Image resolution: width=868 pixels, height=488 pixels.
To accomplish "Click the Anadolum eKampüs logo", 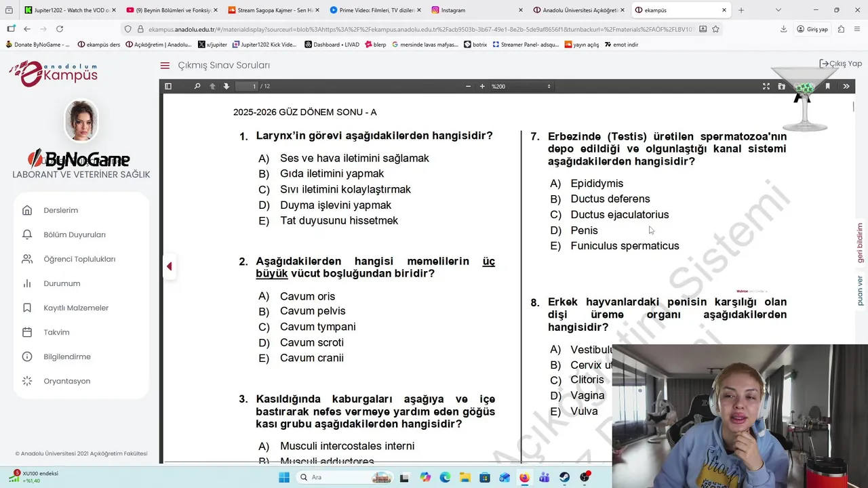I will 53,73.
